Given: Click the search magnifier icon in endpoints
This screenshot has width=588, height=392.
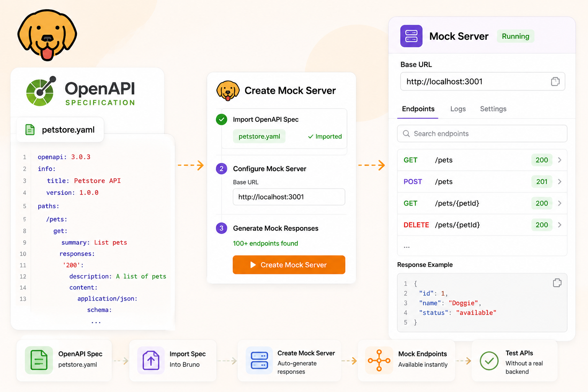Looking at the screenshot, I should click(x=406, y=134).
